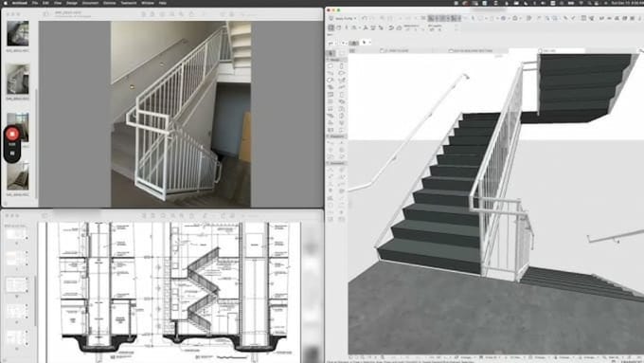Pause the screen recording
The height and width of the screenshot is (363, 644).
pyautogui.click(x=12, y=153)
